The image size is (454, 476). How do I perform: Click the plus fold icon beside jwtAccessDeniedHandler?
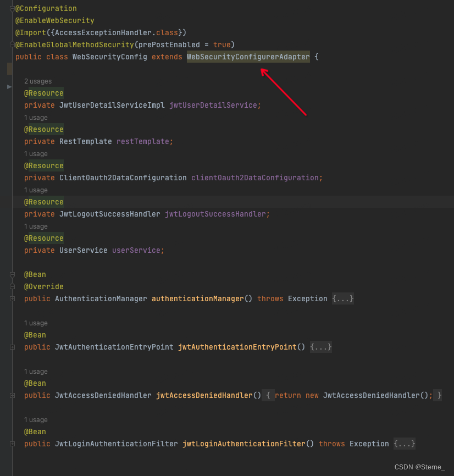click(12, 395)
